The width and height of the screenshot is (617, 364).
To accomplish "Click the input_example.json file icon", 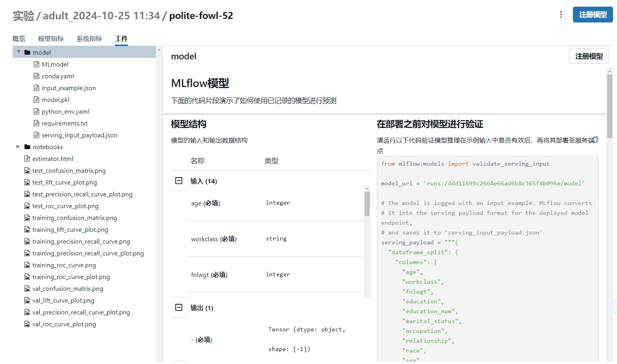I will 37,88.
